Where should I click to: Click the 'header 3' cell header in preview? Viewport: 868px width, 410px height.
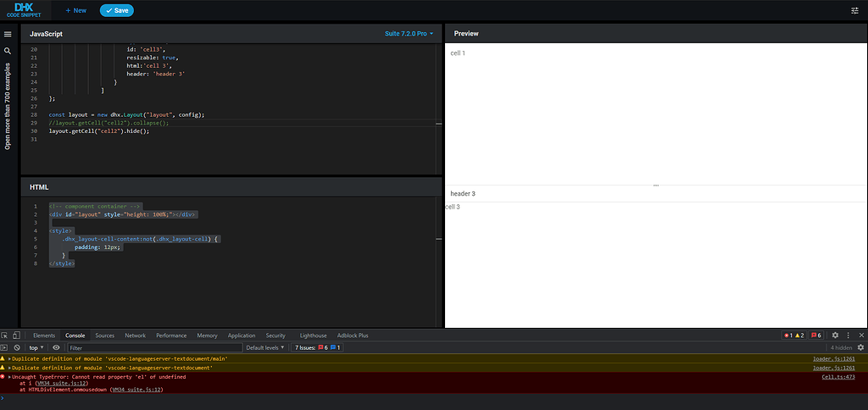(x=463, y=194)
